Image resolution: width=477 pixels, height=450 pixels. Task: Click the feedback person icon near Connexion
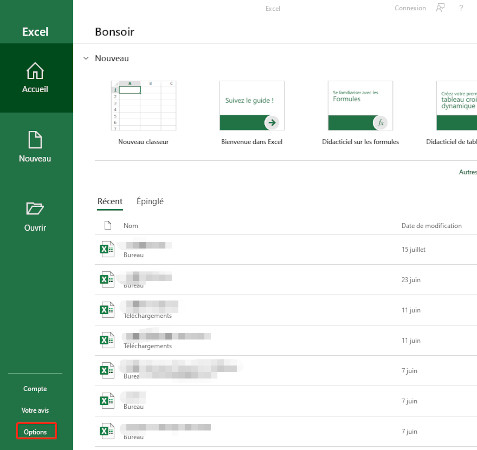coord(440,8)
